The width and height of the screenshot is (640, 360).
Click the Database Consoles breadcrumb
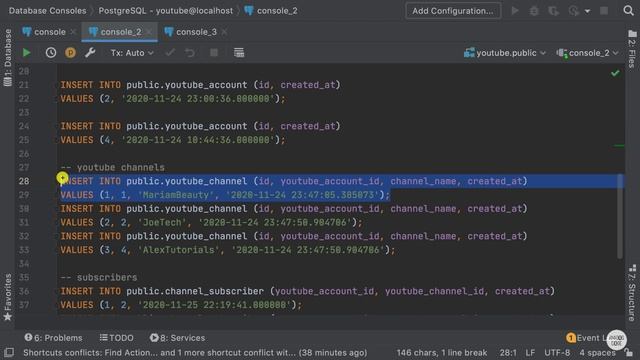pos(47,11)
